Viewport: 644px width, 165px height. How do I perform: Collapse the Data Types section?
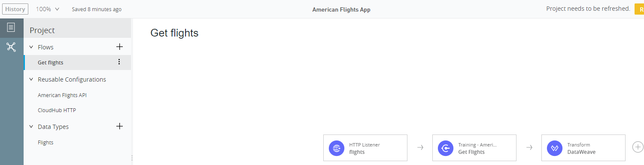[31, 126]
